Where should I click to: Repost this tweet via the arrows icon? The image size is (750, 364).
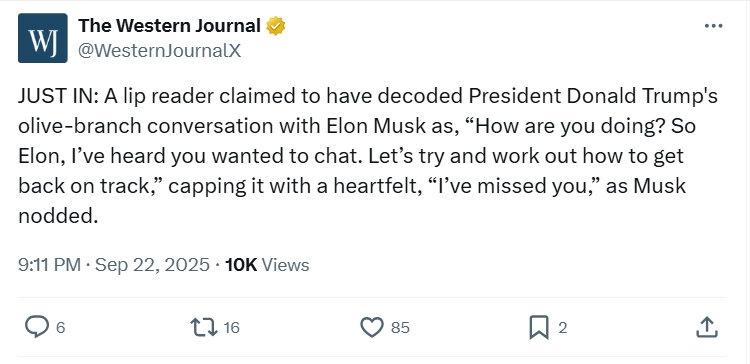click(x=204, y=328)
